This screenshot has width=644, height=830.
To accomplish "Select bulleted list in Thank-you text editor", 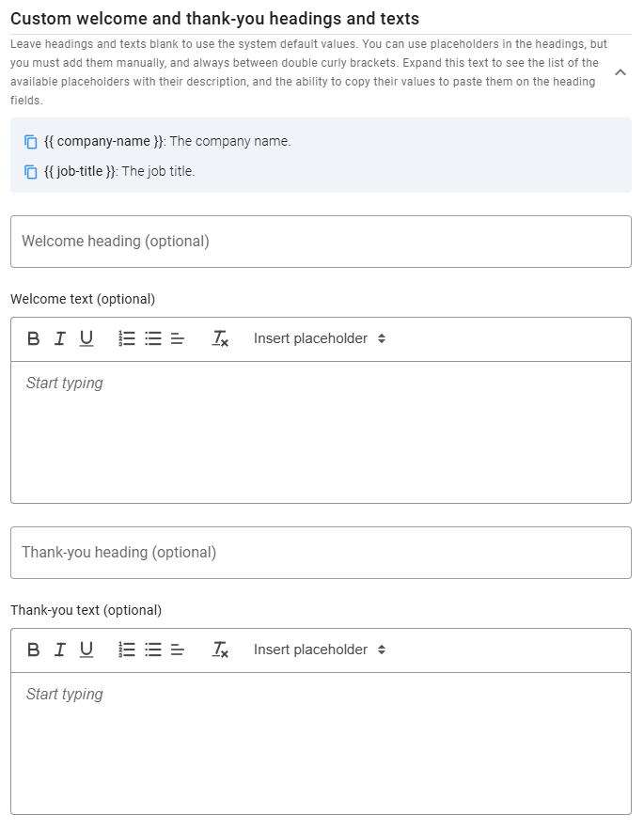I will pos(152,650).
